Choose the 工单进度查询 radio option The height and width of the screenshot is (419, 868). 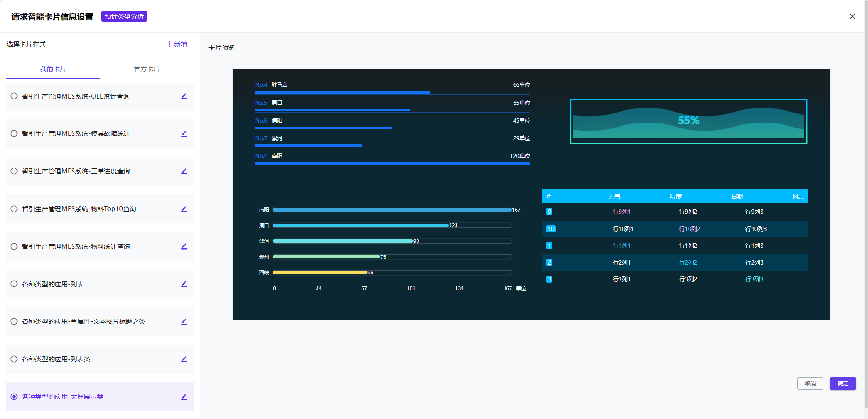(14, 171)
